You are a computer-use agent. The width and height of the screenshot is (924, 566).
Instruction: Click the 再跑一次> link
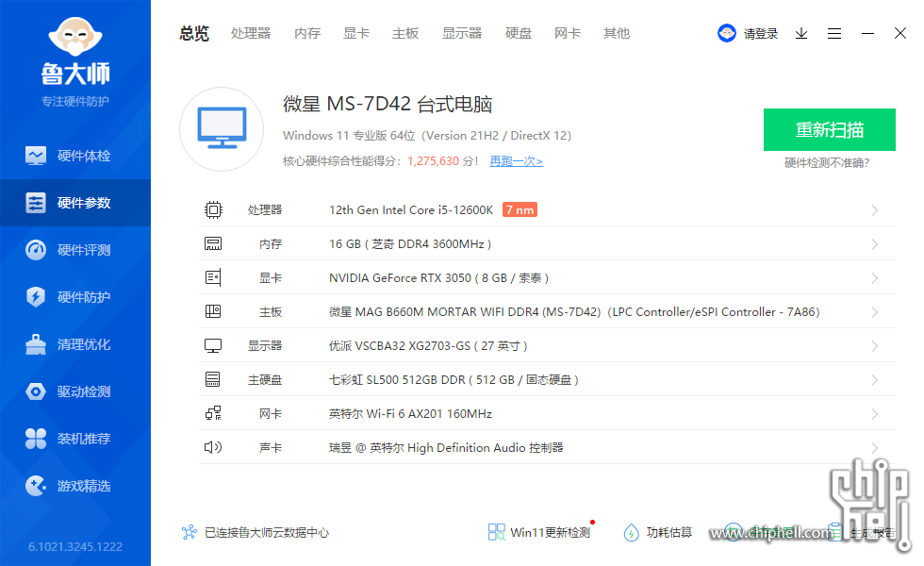click(517, 161)
